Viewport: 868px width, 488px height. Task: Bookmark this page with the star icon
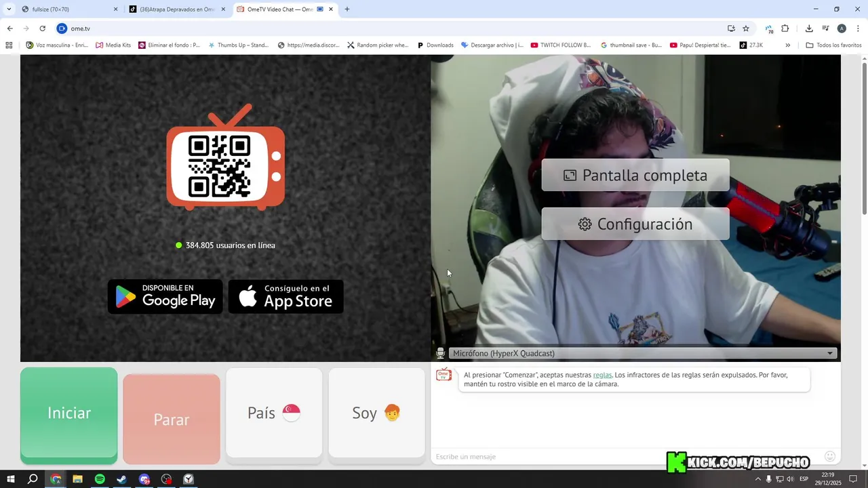tap(746, 28)
